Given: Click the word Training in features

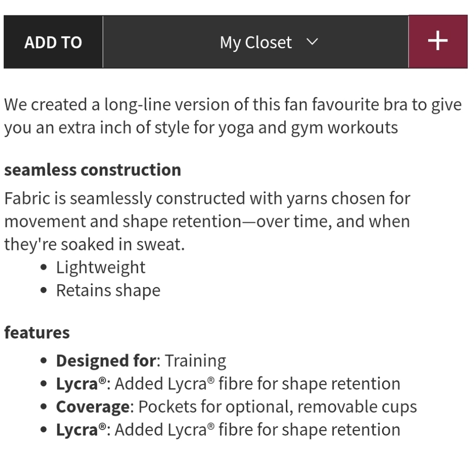Looking at the screenshot, I should click(195, 361).
